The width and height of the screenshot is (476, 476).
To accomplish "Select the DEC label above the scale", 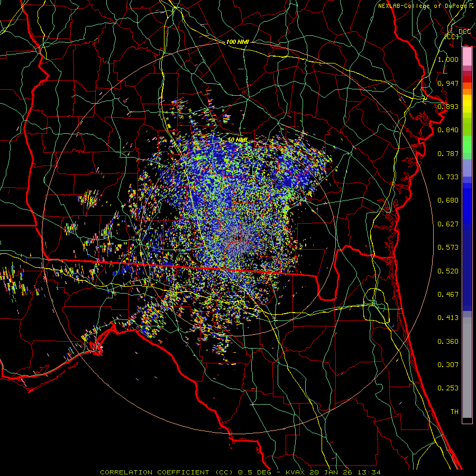I will coord(464,32).
